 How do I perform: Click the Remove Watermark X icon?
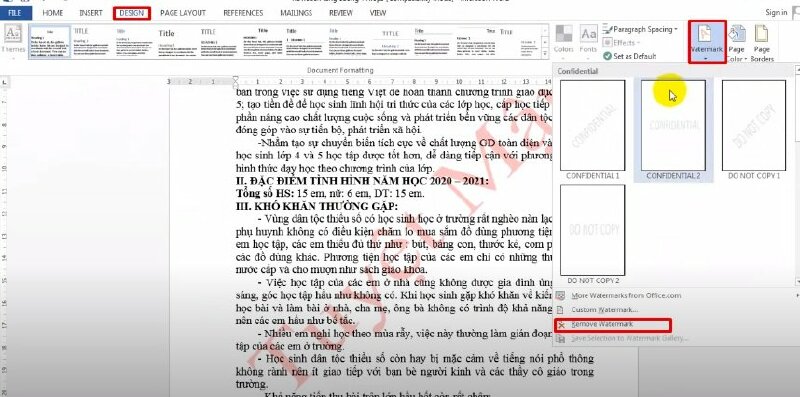point(561,325)
